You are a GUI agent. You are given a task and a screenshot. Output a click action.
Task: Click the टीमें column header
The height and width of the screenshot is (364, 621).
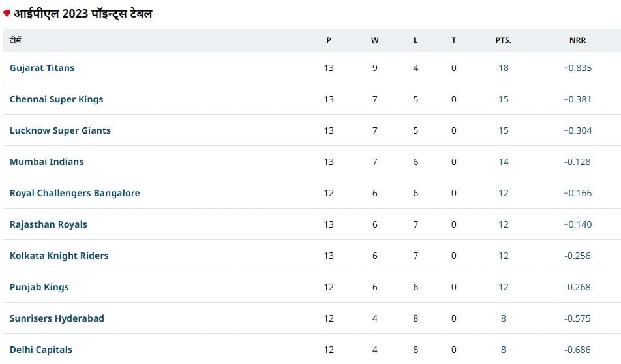16,40
